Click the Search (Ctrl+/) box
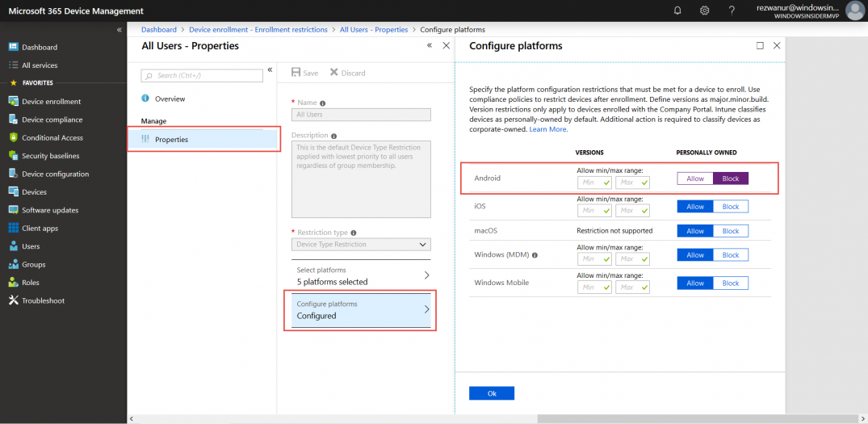 click(202, 75)
